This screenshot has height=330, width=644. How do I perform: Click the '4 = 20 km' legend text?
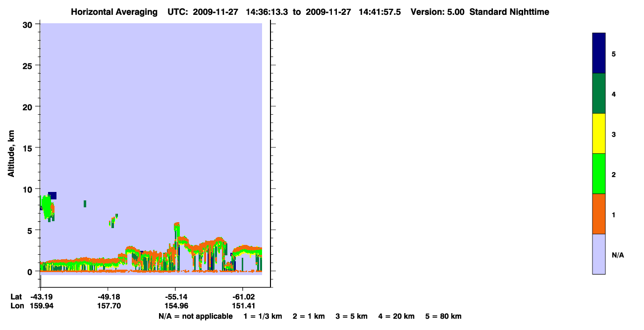pos(397,316)
